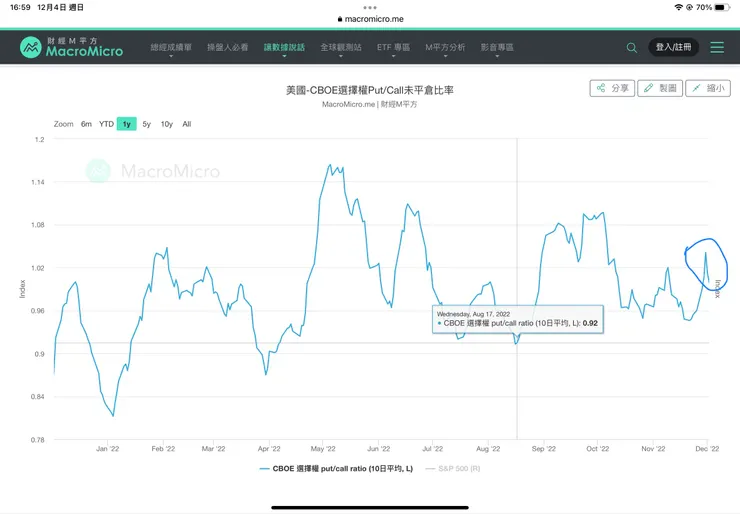
Task: Tap the three-dot multitasking control
Action: 370,7
